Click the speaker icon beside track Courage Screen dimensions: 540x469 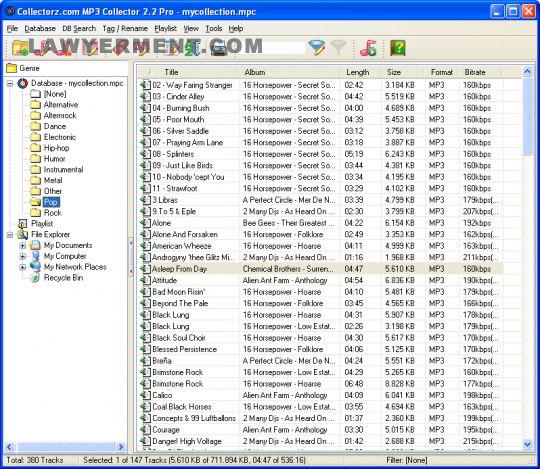tap(145, 430)
